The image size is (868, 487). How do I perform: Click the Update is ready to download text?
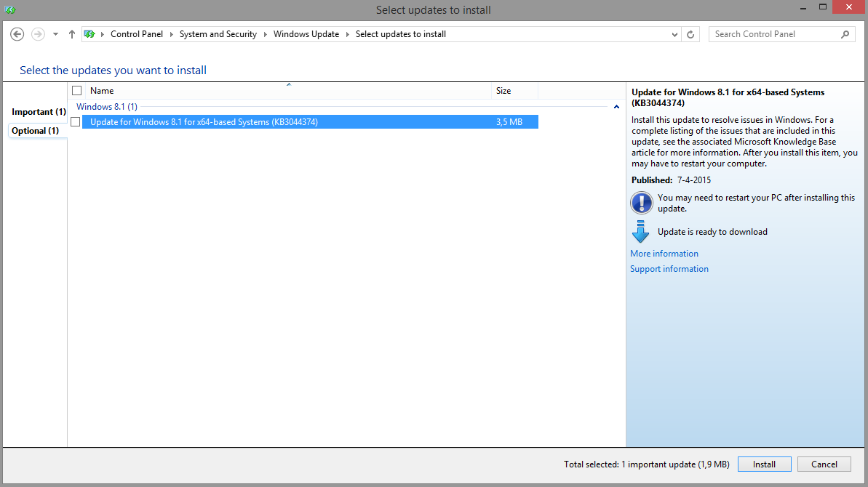[x=712, y=232]
